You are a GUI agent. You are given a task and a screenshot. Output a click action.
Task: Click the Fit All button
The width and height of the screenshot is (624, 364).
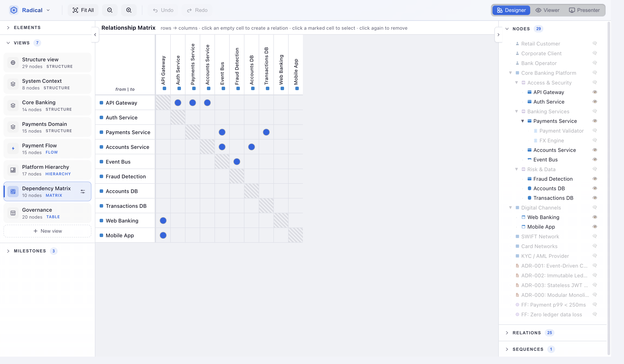click(83, 10)
